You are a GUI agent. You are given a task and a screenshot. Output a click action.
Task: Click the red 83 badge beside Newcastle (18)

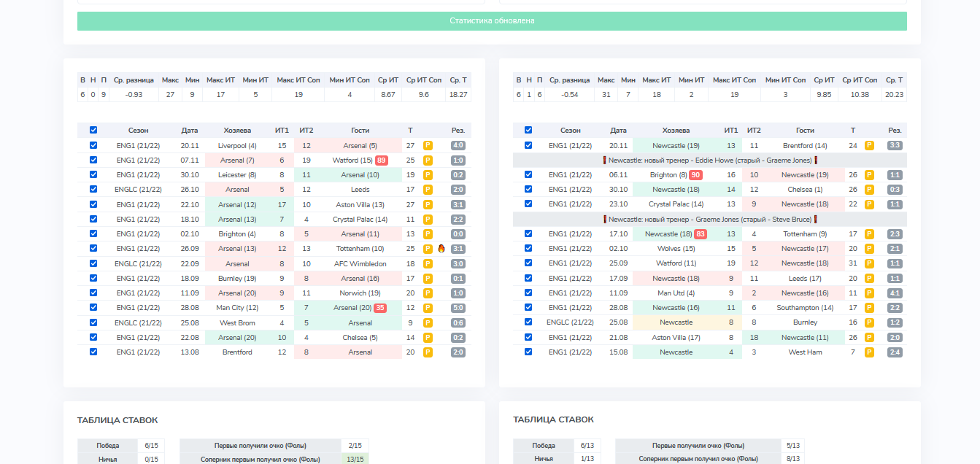tap(701, 234)
